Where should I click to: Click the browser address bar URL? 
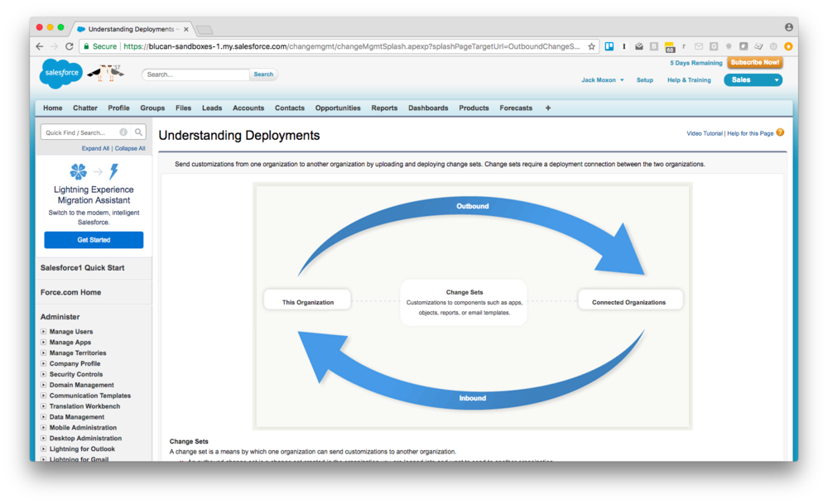(351, 46)
